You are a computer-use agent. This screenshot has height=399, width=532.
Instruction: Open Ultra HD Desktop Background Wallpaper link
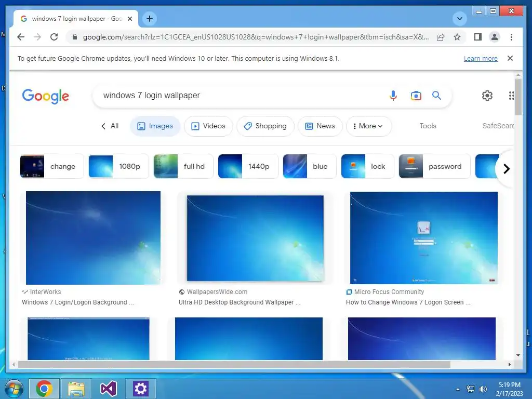(x=240, y=302)
